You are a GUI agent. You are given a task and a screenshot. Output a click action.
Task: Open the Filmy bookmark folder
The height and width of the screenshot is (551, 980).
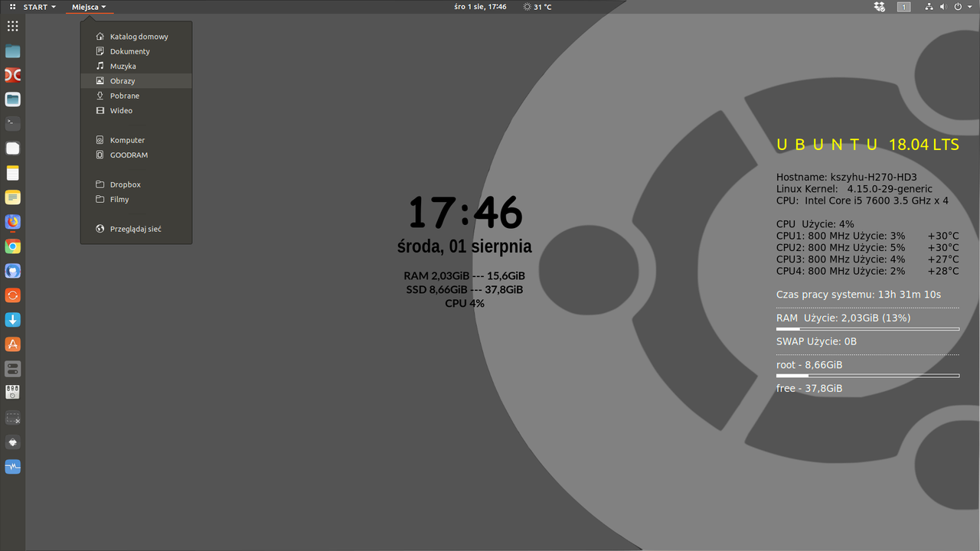(136, 199)
